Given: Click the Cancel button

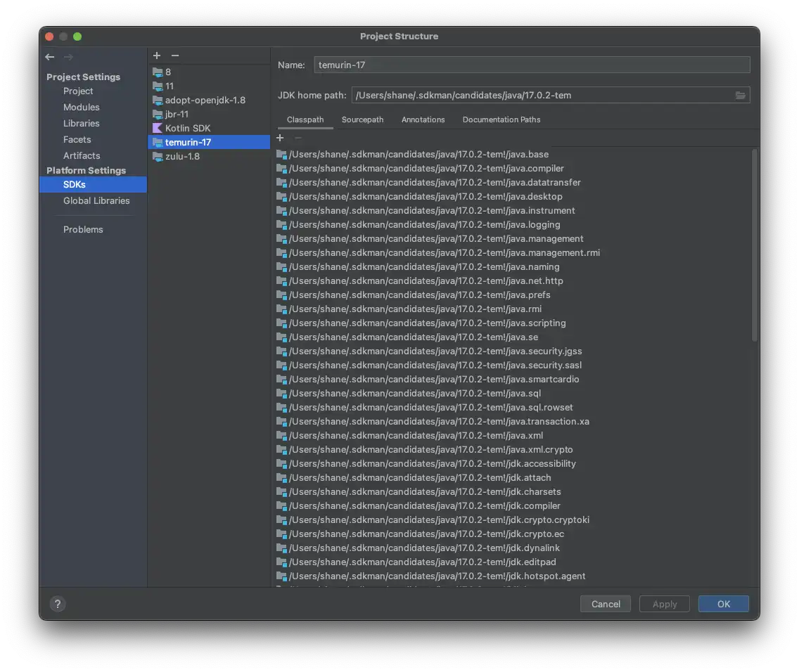Looking at the screenshot, I should pos(606,604).
